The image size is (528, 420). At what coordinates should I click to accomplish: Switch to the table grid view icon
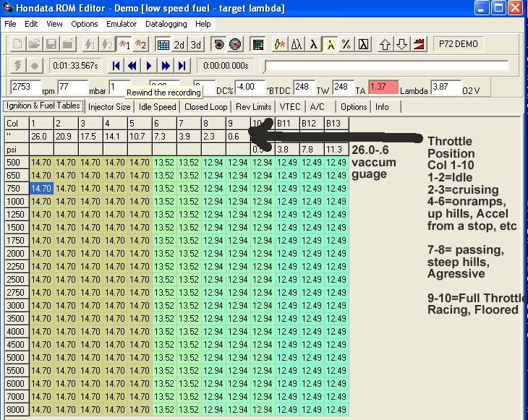point(163,44)
